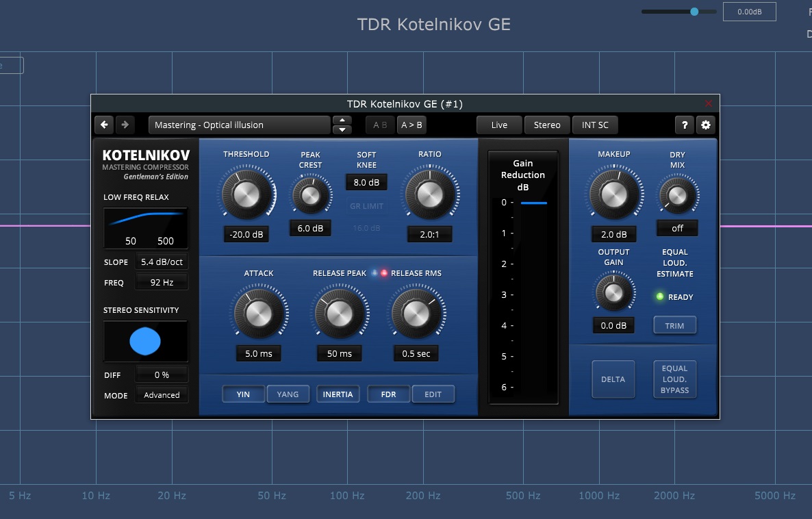Image resolution: width=812 pixels, height=519 pixels.
Task: Toggle the GR LIMIT option
Action: tap(366, 205)
